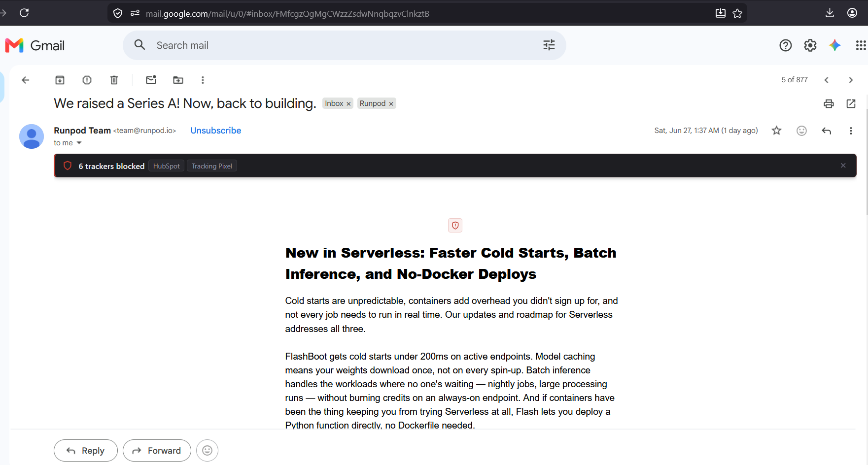868x465 pixels.
Task: Expand the 'to me' recipient details
Action: coord(79,143)
